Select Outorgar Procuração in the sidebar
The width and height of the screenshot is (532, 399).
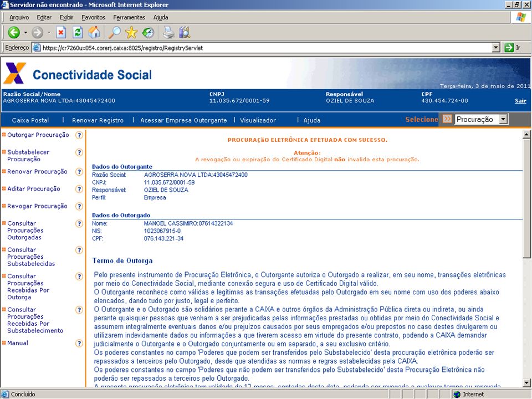point(38,135)
